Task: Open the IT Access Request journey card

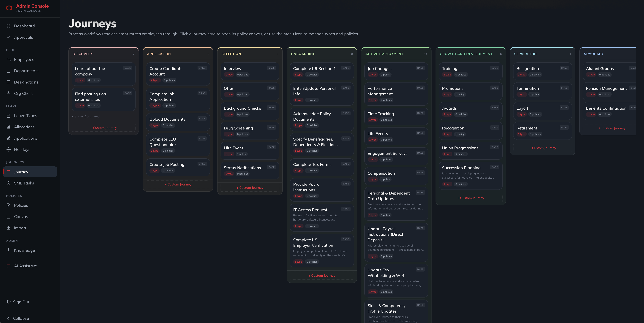Action: coord(322,218)
